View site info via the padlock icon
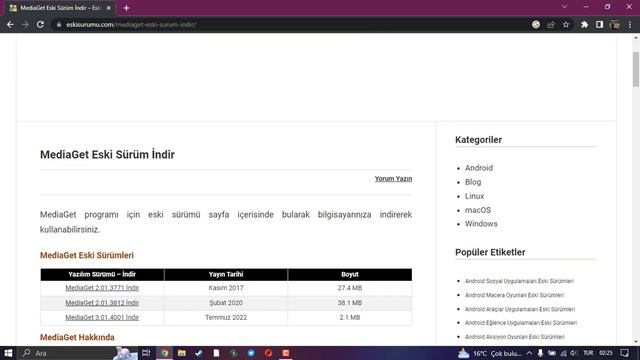 click(59, 24)
